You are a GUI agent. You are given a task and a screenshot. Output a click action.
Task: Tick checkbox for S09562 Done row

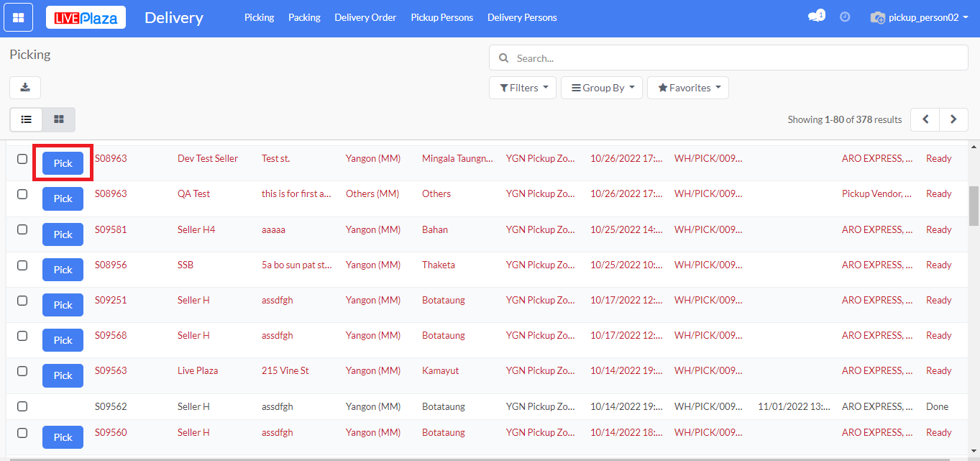click(22, 406)
